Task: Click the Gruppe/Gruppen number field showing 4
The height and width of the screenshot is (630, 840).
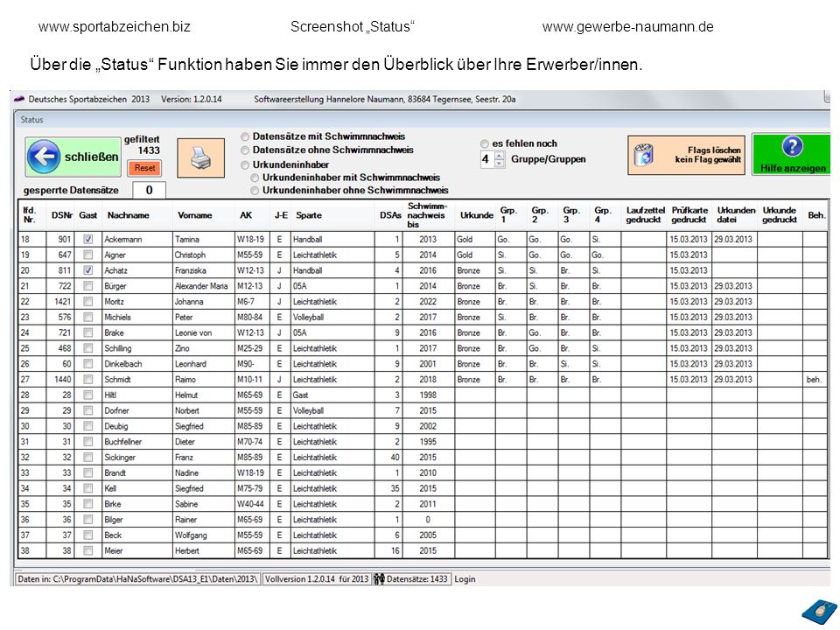Action: tap(487, 159)
